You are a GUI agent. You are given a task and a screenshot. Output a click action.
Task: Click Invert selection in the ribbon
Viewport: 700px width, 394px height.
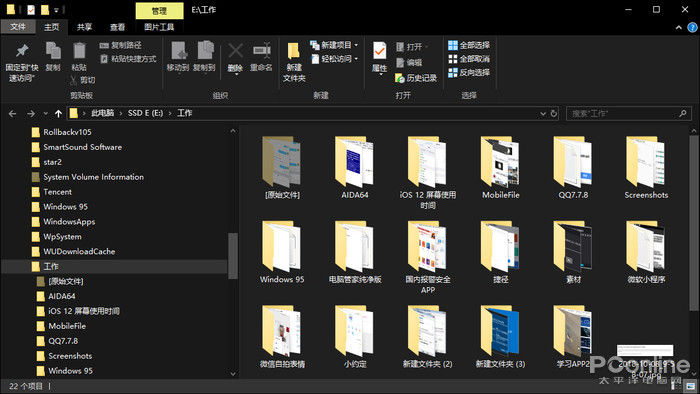[469, 72]
